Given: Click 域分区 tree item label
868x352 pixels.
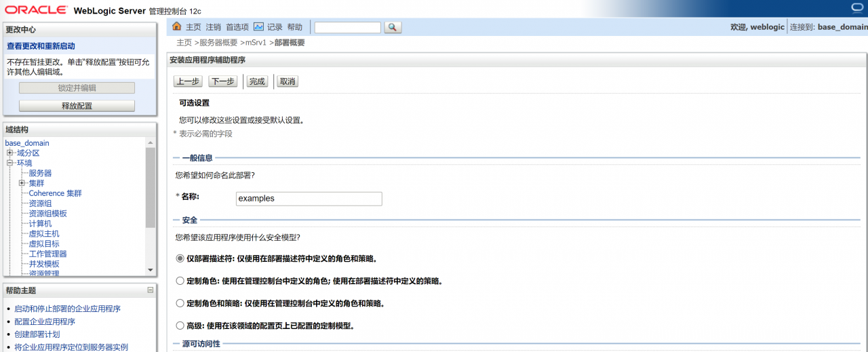Looking at the screenshot, I should tap(28, 153).
